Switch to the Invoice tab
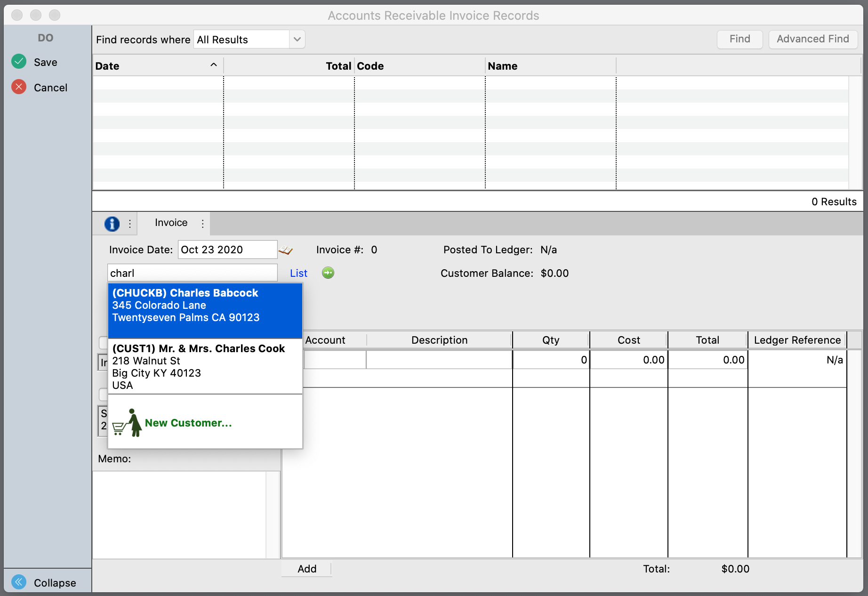This screenshot has height=596, width=868. click(171, 223)
